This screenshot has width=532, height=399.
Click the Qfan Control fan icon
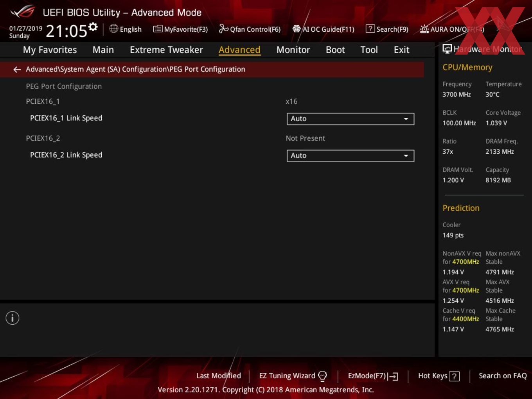(x=223, y=29)
